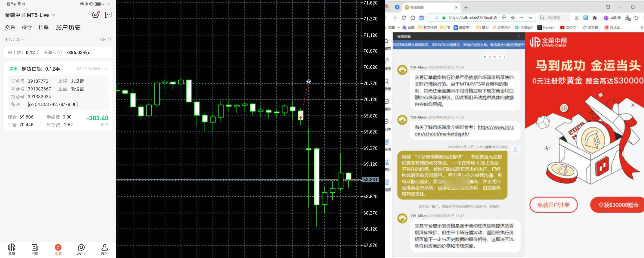This screenshot has width=644, height=258.
Task: Click the browser search box
Action: click(x=554, y=18)
